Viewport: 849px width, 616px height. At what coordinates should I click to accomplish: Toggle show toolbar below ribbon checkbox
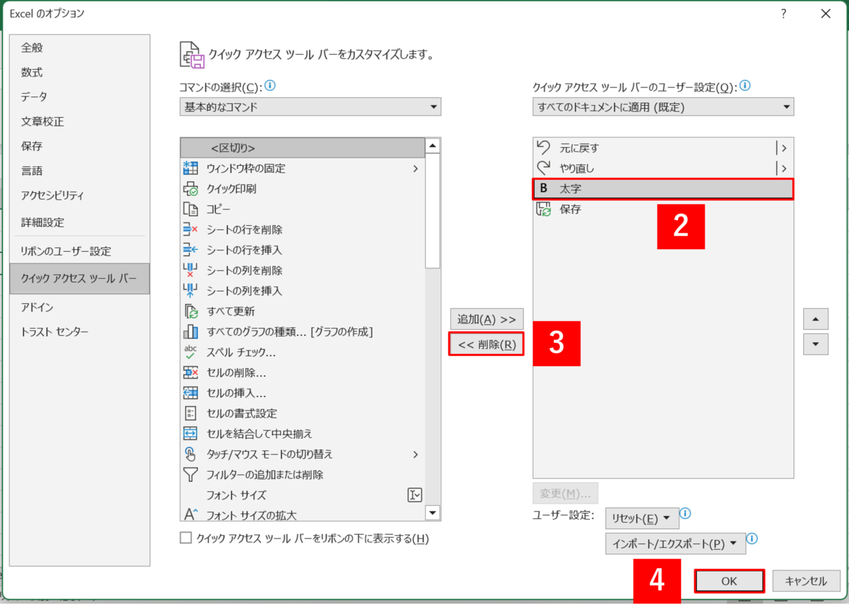pos(186,538)
